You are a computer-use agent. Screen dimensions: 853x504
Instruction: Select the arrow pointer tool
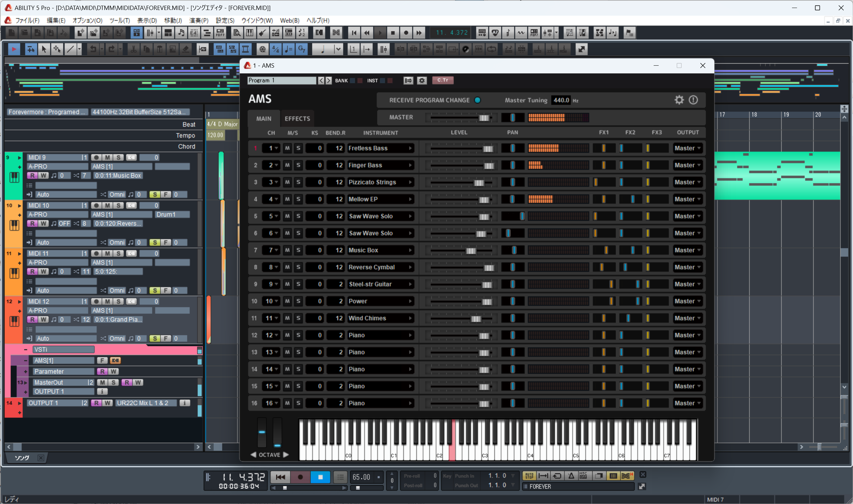(x=44, y=49)
